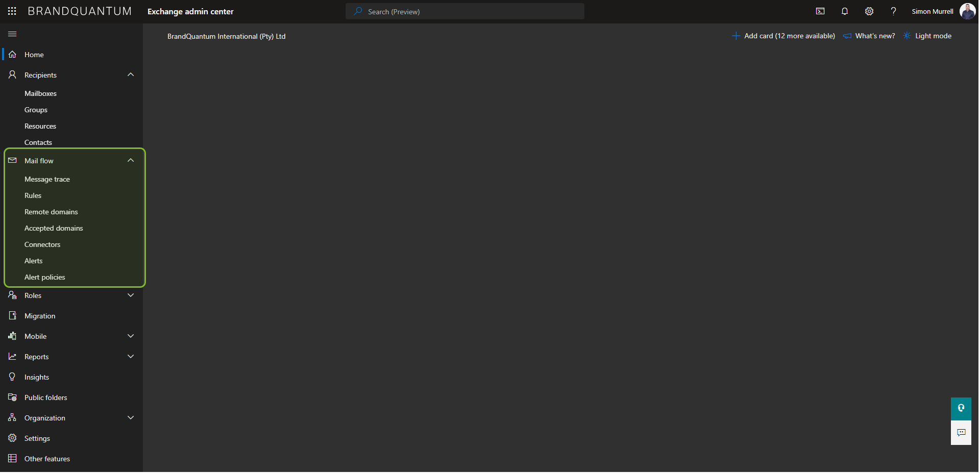The image size is (980, 473).
Task: Select Public folders label
Action: click(x=46, y=397)
